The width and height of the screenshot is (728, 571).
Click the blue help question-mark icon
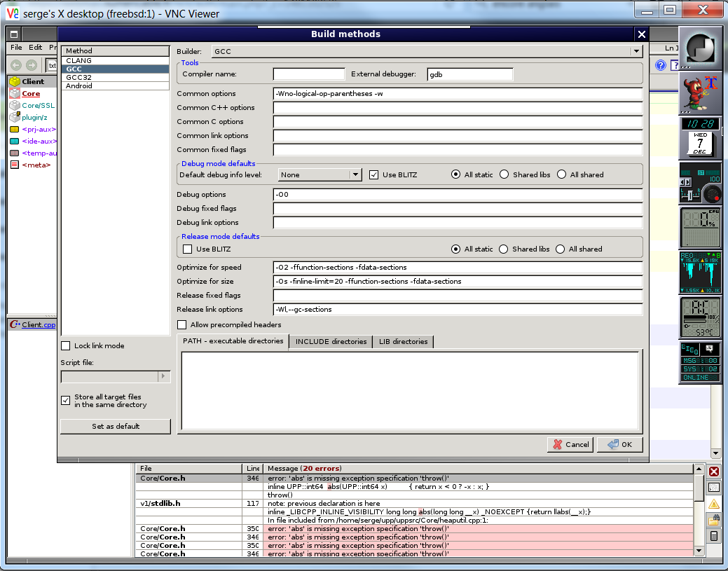point(660,65)
